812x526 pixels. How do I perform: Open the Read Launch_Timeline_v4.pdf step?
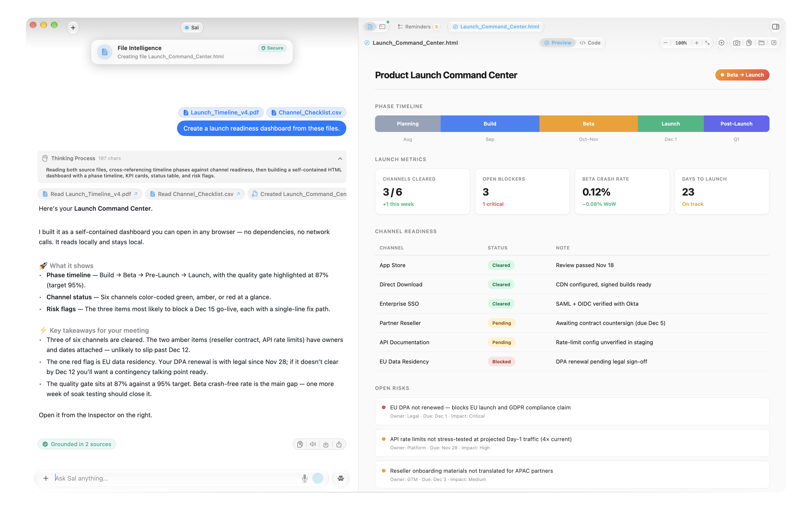[x=90, y=194]
